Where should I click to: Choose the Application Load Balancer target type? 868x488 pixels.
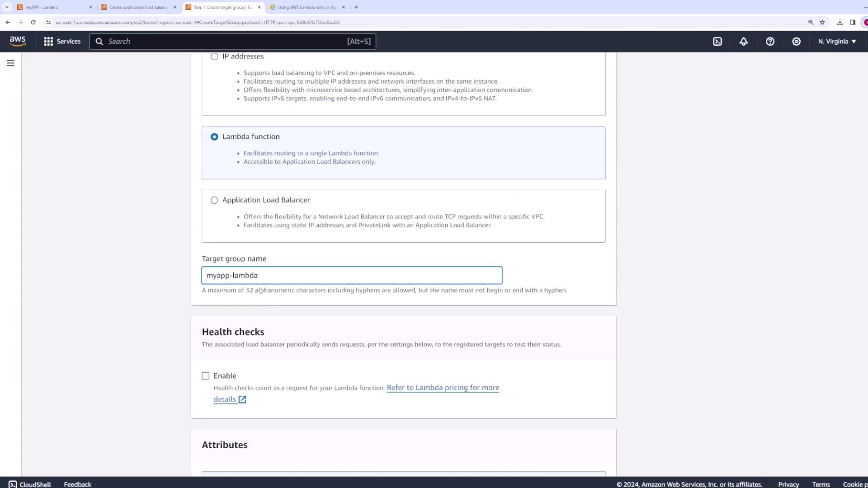click(214, 200)
